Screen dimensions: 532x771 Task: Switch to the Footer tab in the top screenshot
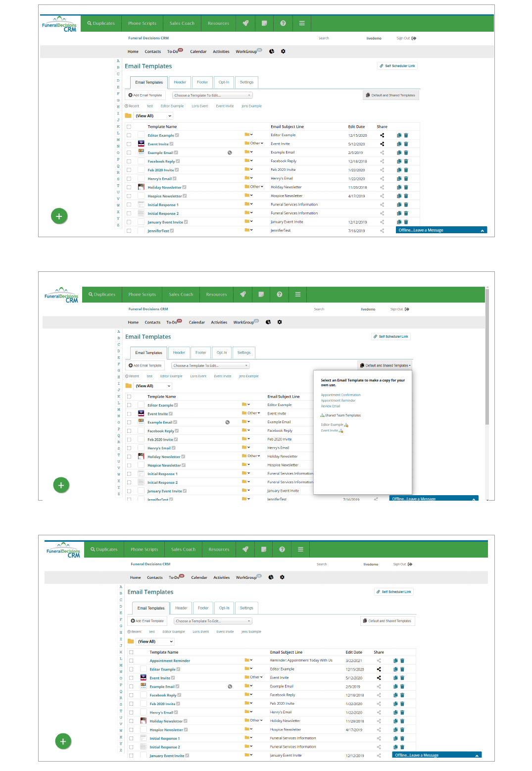(x=202, y=82)
